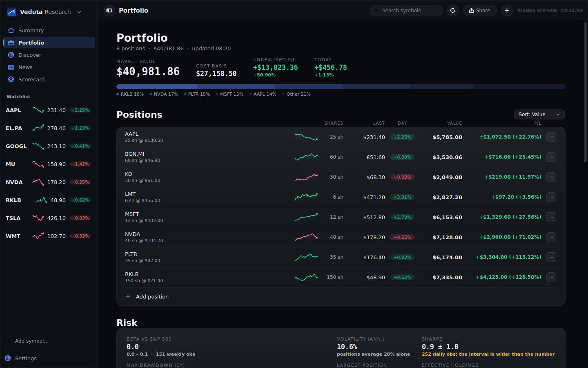Focus the Search symbols field
This screenshot has width=588, height=368.
(406, 11)
